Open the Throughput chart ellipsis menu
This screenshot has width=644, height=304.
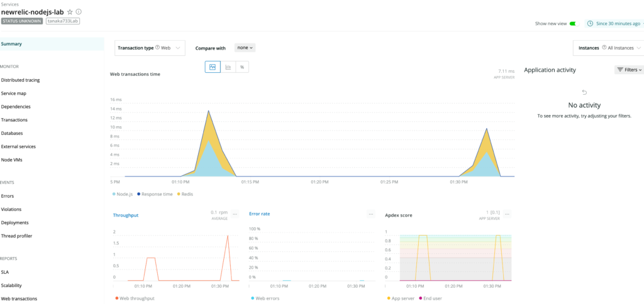pos(235,214)
